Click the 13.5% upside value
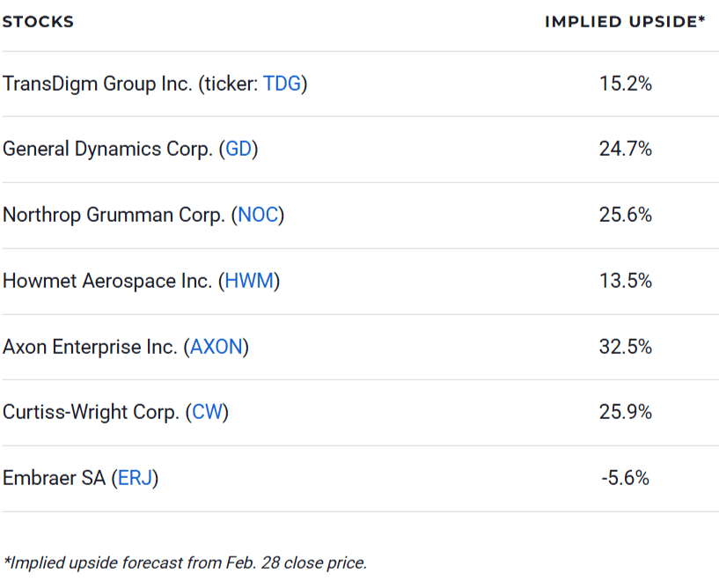719x588 pixels. [625, 281]
